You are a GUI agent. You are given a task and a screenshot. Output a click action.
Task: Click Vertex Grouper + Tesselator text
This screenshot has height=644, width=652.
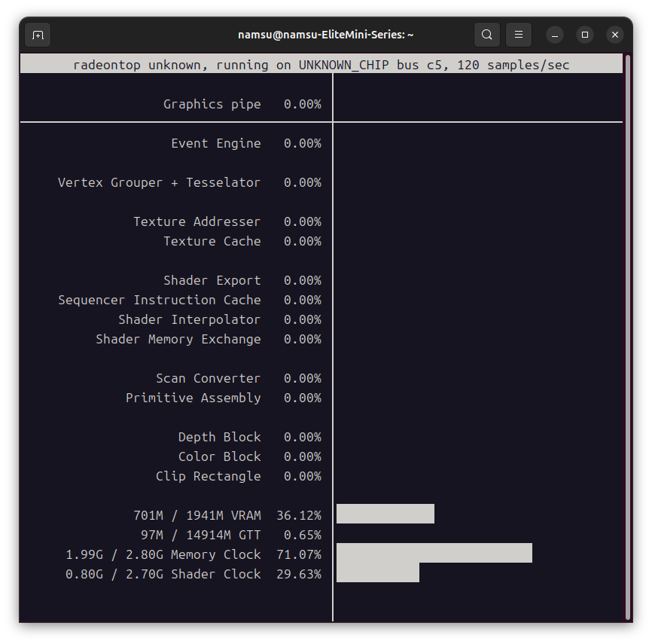click(160, 182)
